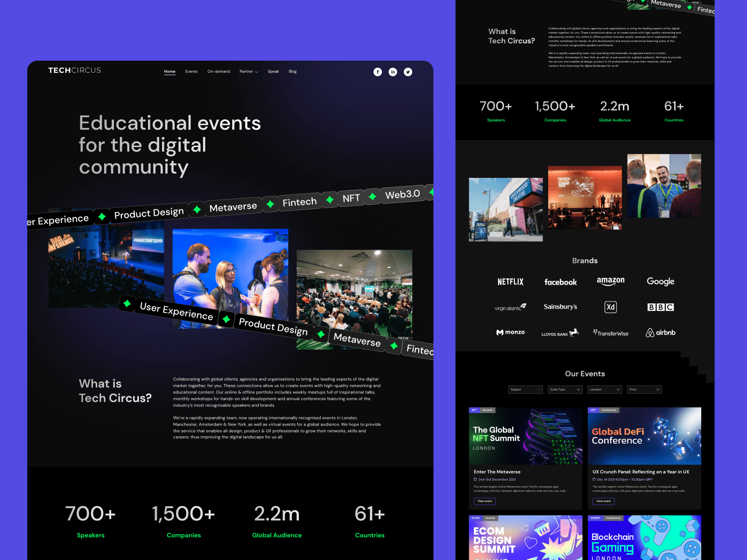
Task: Click the Facebook social icon in header
Action: pyautogui.click(x=378, y=72)
